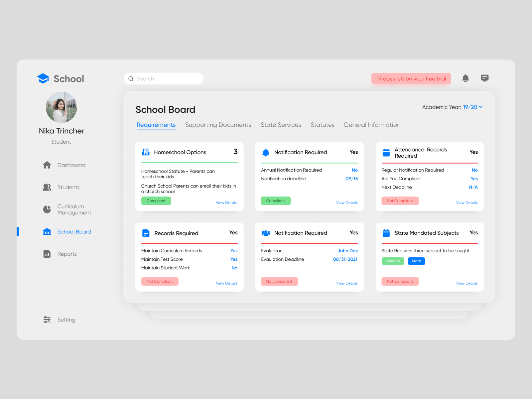
Task: Click the Math subject chip on State Mandated Subjects
Action: point(416,261)
